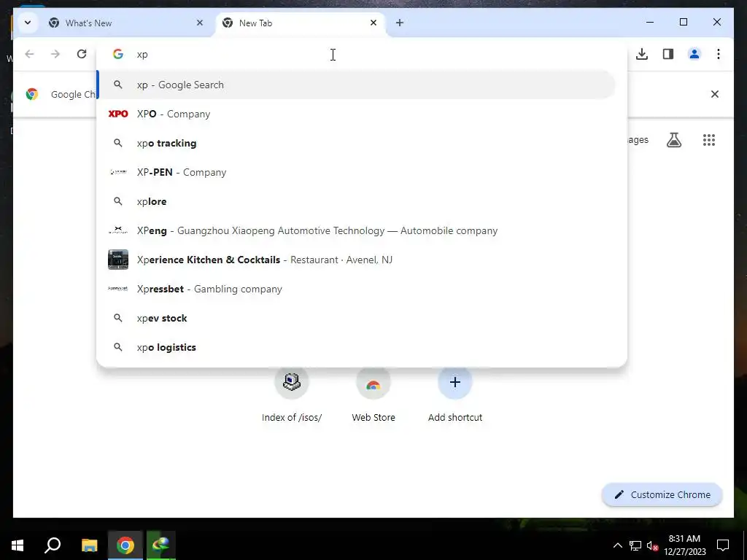Click the Customize Chrome button
The image size is (747, 560).
pyautogui.click(x=662, y=495)
